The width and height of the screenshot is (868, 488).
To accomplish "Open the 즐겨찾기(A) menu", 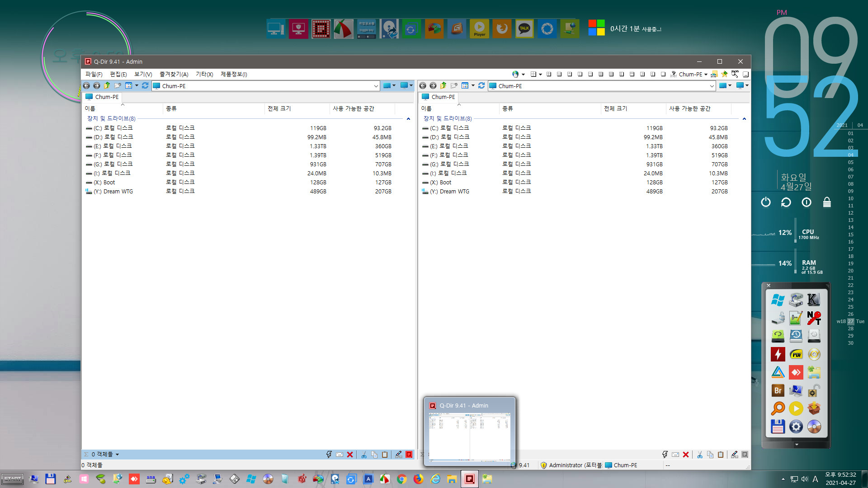I will (x=174, y=74).
